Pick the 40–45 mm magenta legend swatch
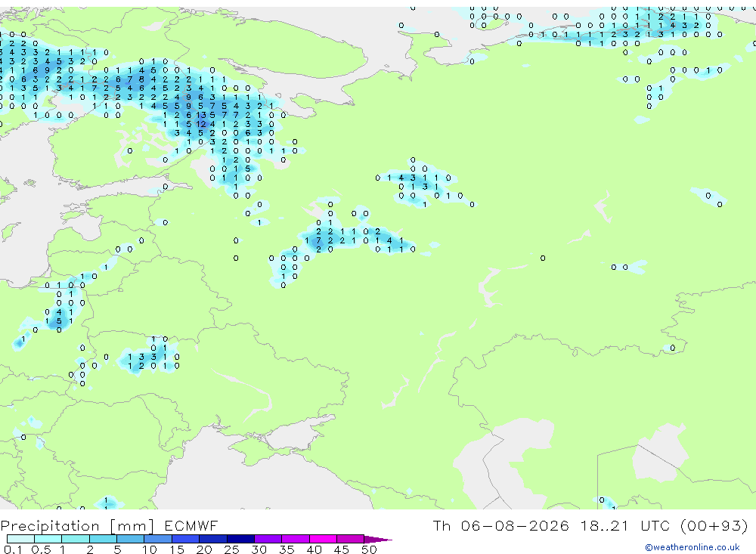Screen dimensions: 756x554 [323, 539]
